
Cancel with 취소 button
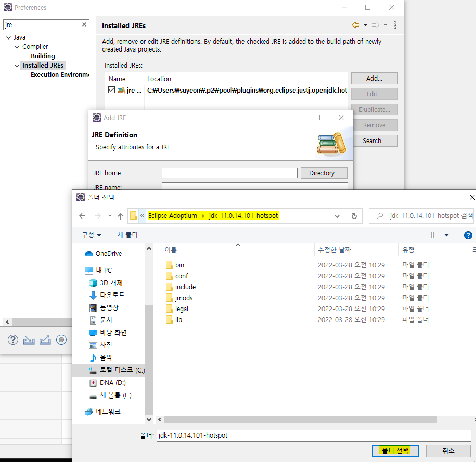tap(448, 451)
